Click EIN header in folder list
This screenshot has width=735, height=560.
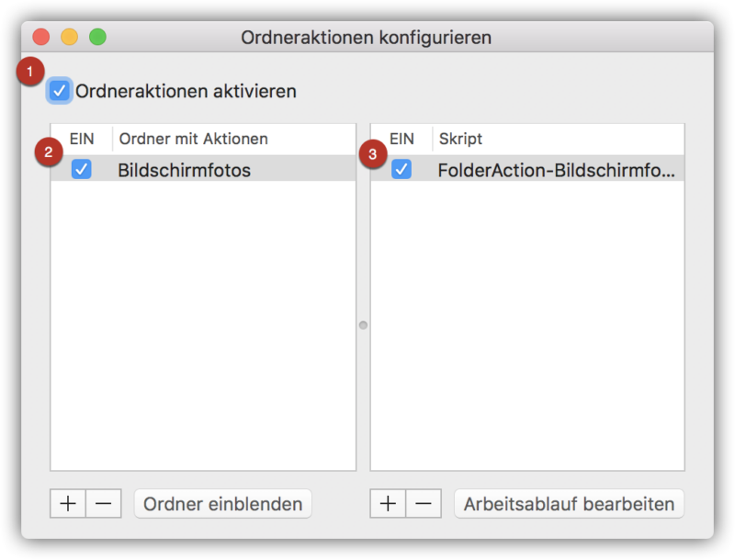(x=82, y=139)
